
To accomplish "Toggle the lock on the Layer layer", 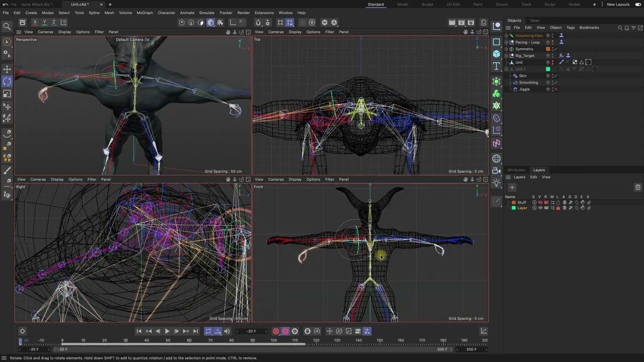I will [558, 208].
